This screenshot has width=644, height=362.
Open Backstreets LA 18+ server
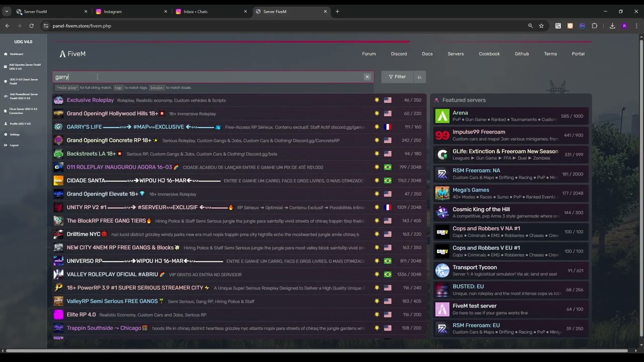click(x=239, y=154)
